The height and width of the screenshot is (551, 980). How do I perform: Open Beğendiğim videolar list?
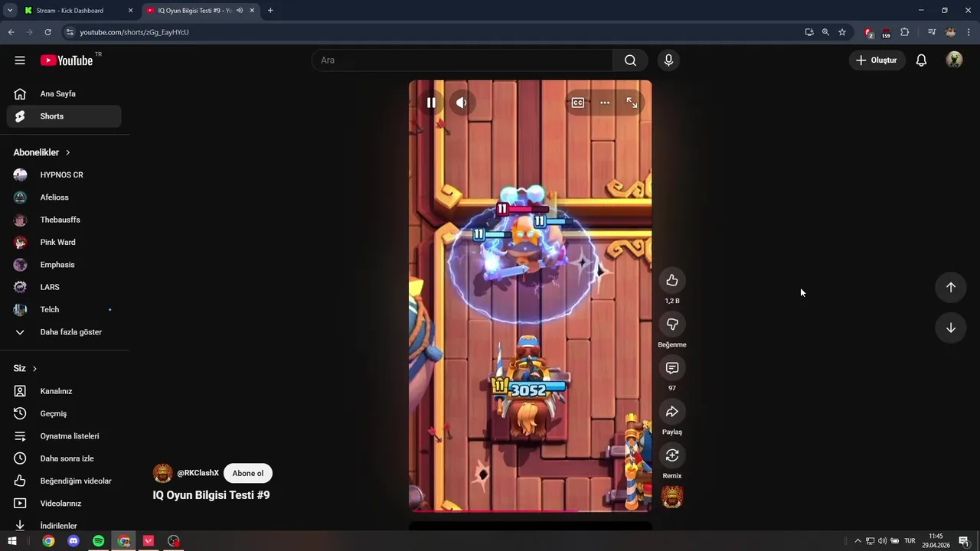(64, 481)
